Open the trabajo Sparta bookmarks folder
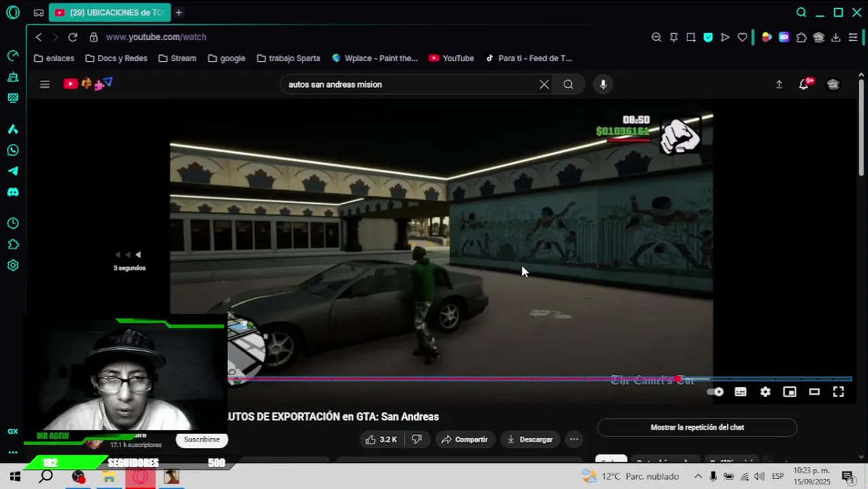The width and height of the screenshot is (868, 489). [x=289, y=58]
